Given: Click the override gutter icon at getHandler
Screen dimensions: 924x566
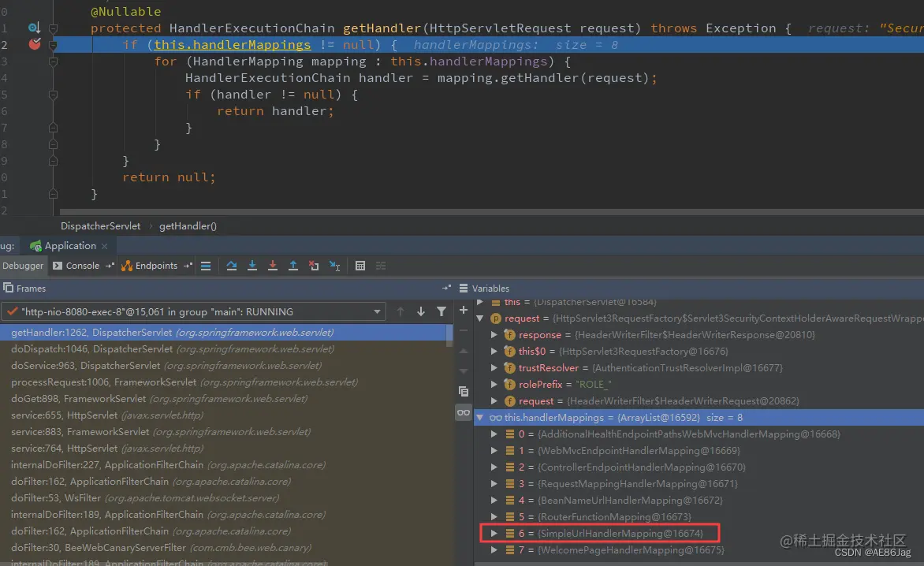Looking at the screenshot, I should tap(34, 28).
